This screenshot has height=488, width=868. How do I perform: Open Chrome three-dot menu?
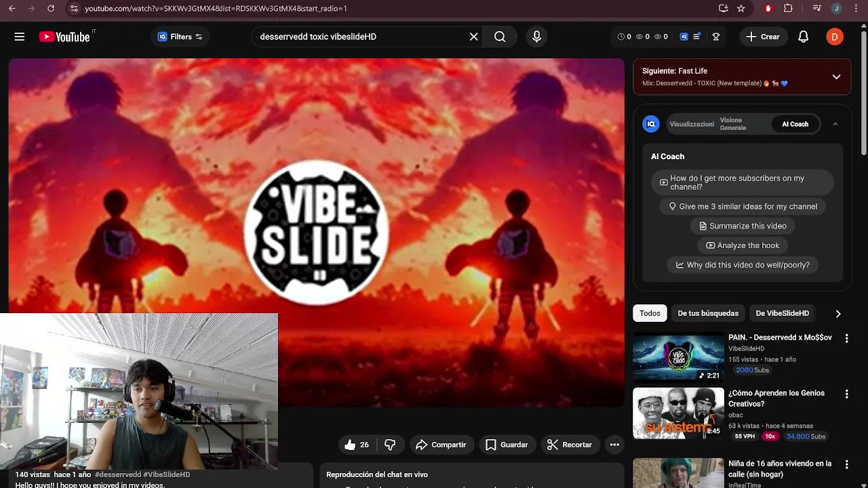pyautogui.click(x=856, y=8)
